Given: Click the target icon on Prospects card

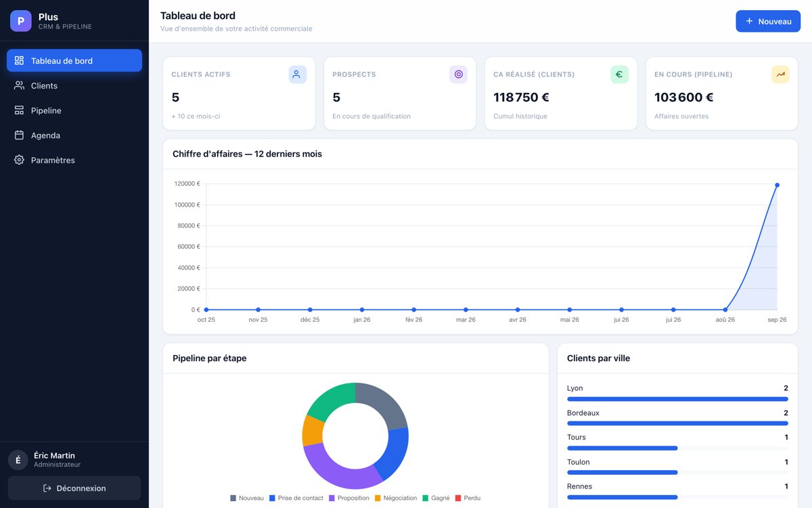Looking at the screenshot, I should pyautogui.click(x=458, y=75).
